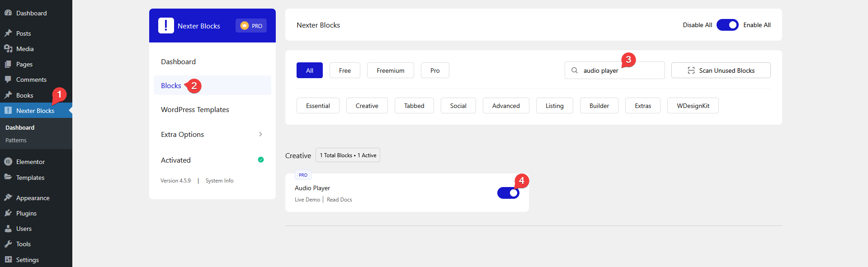Image resolution: width=868 pixels, height=267 pixels.
Task: Select the All filter tab
Action: pos(310,70)
